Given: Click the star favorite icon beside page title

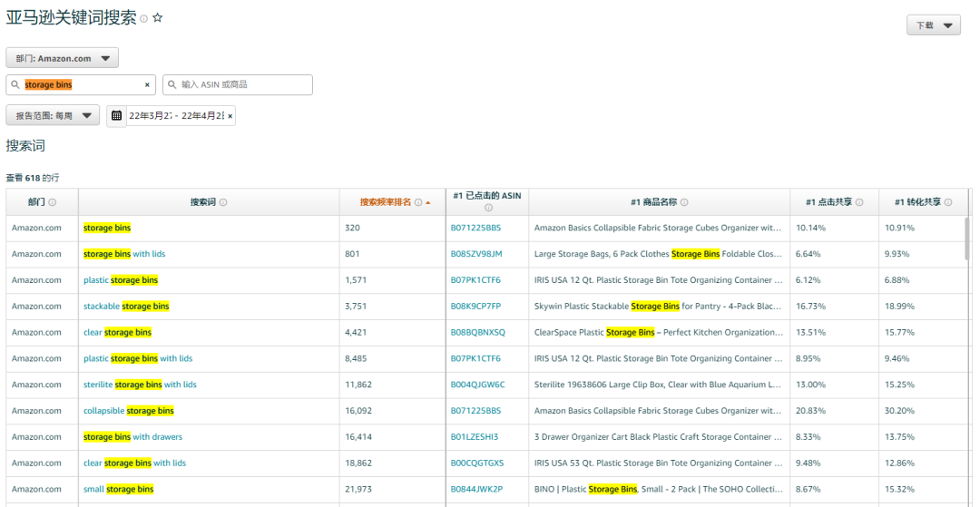Looking at the screenshot, I should pos(158,18).
